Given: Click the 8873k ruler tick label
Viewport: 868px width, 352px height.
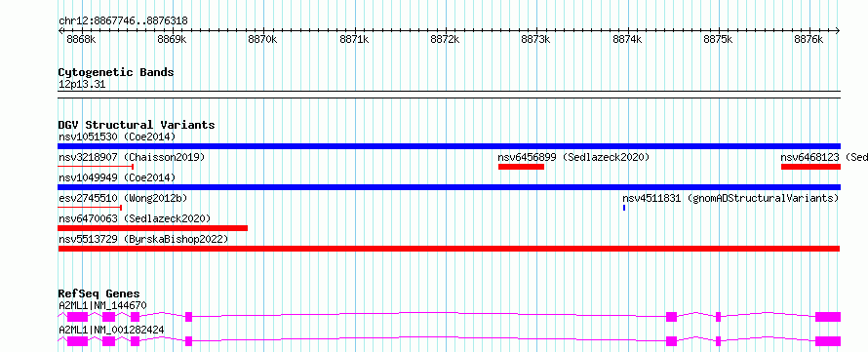Looking at the screenshot, I should coord(535,40).
